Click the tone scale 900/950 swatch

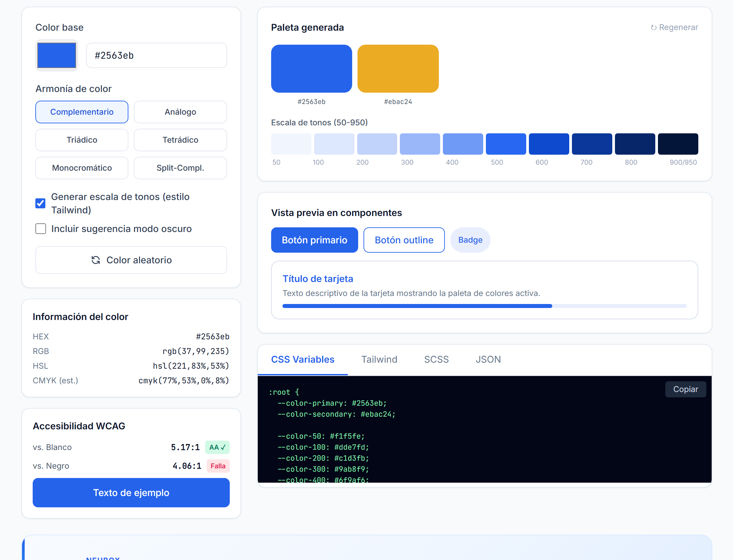click(678, 144)
